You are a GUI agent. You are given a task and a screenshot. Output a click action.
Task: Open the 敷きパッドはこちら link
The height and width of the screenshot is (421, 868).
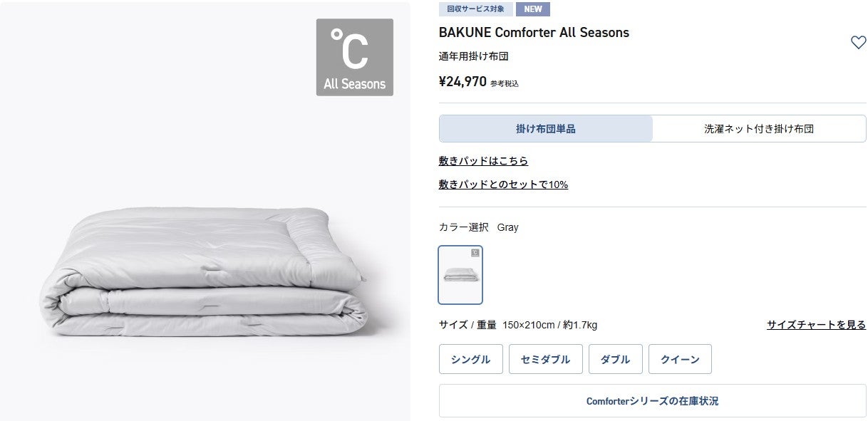click(483, 161)
